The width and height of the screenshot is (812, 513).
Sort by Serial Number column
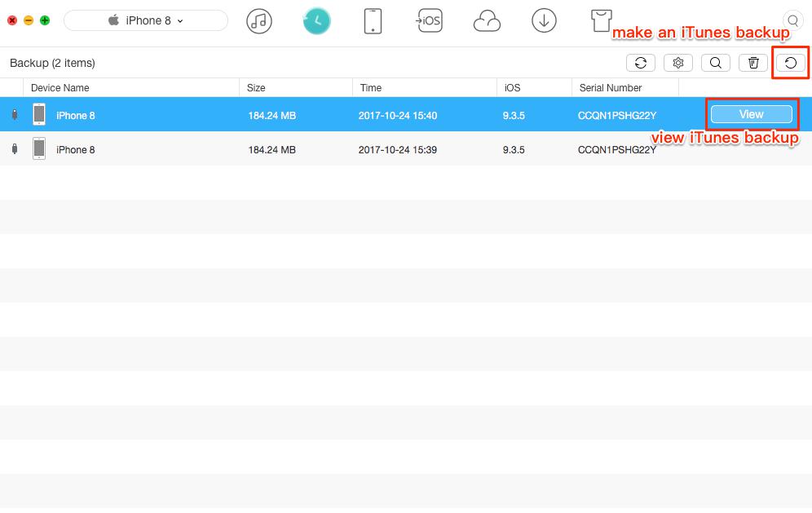pos(625,87)
